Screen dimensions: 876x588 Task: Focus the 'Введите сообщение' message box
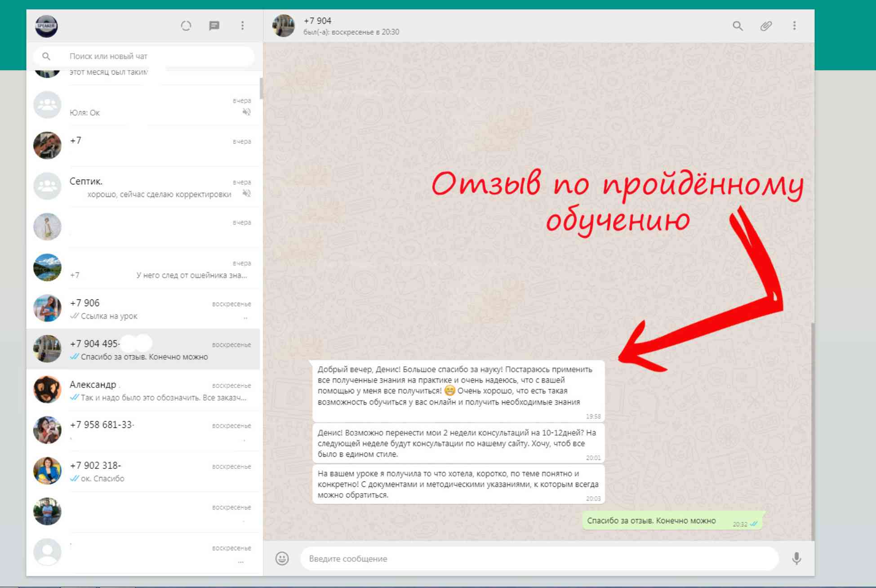(539, 558)
